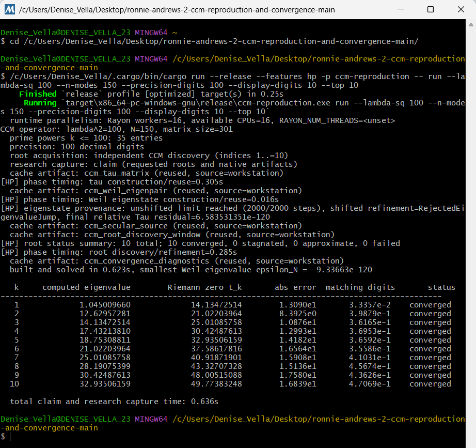
Task: Click abs error 1.3090e1
Action: tap(297, 304)
